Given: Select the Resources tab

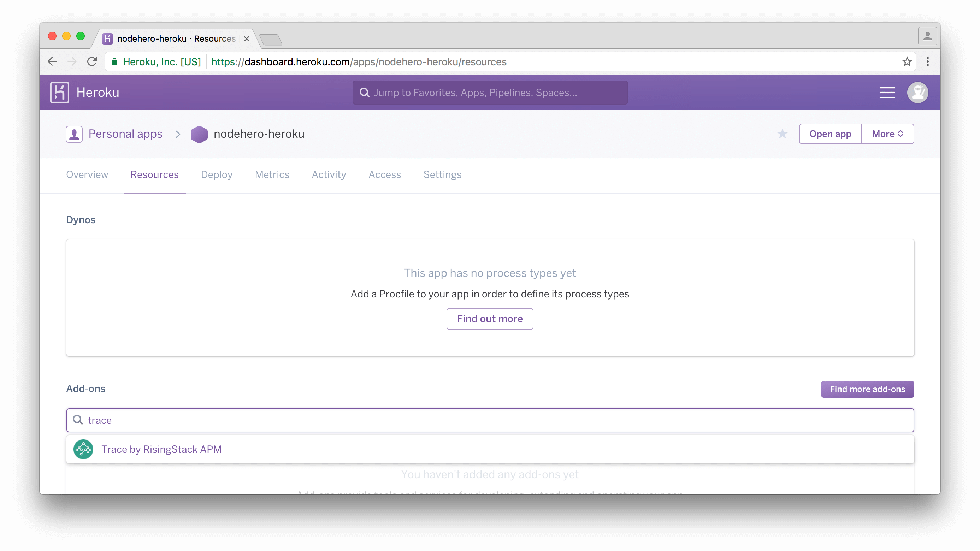Looking at the screenshot, I should pyautogui.click(x=154, y=174).
